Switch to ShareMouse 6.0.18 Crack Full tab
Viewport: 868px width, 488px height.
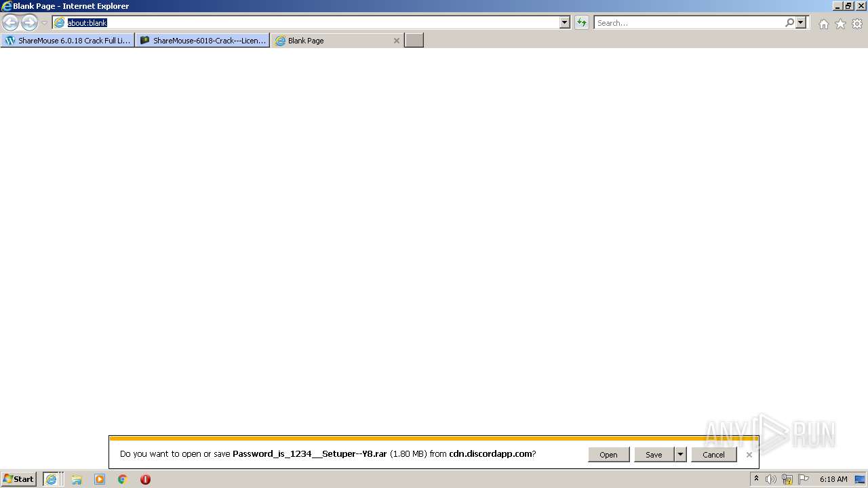(68, 41)
